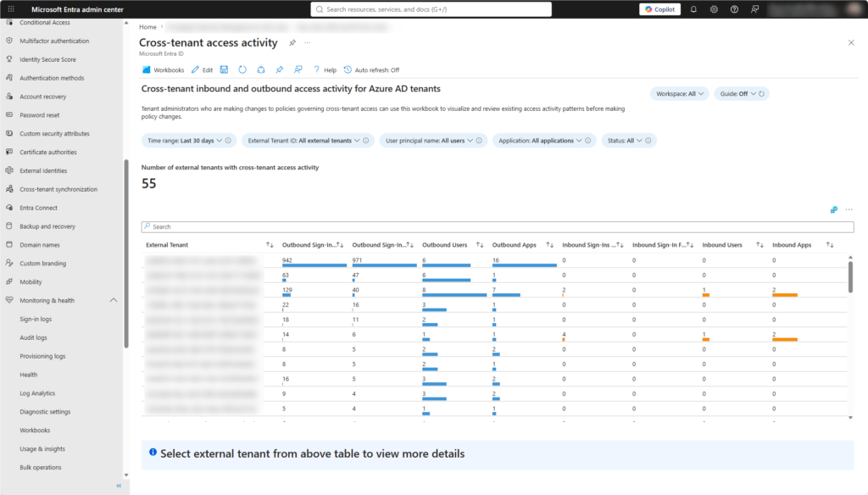The image size is (868, 495).
Task: Click the Outbound Sign-In value 129
Action: coord(287,290)
